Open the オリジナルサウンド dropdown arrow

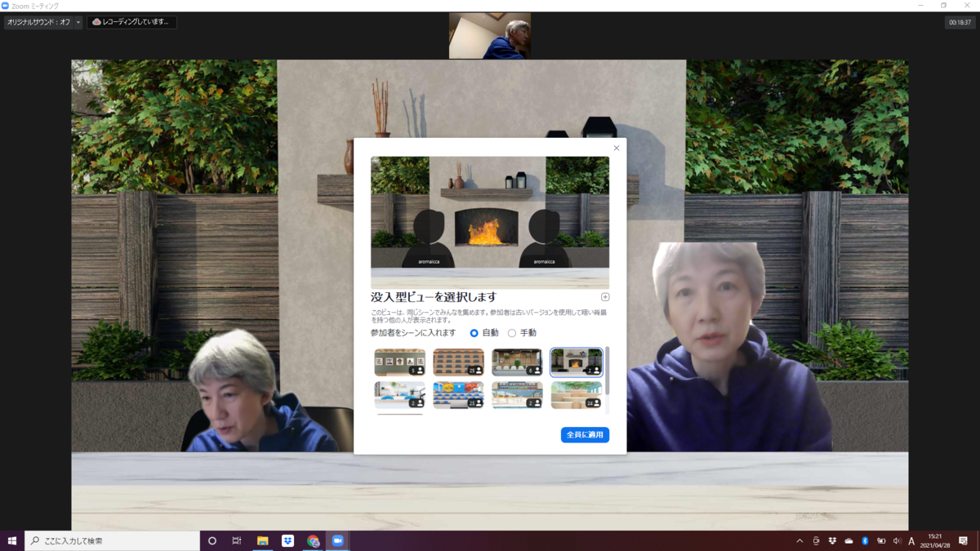tap(78, 22)
